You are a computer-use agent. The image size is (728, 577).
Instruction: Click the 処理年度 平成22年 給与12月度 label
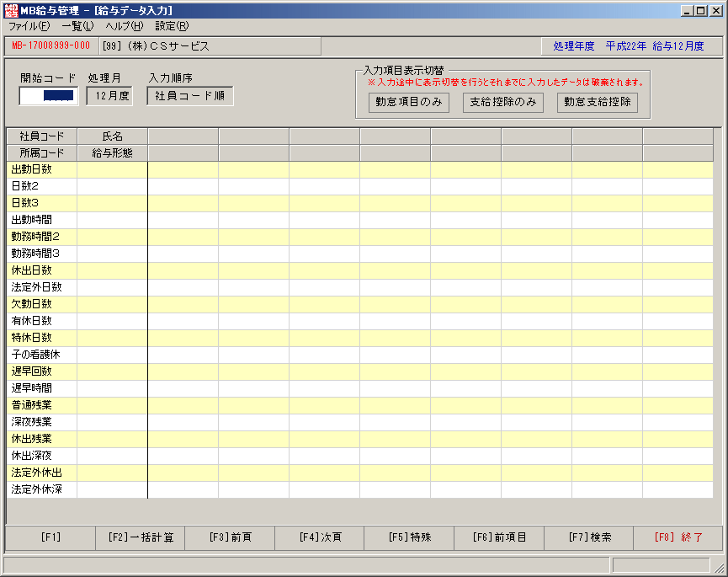tap(629, 46)
